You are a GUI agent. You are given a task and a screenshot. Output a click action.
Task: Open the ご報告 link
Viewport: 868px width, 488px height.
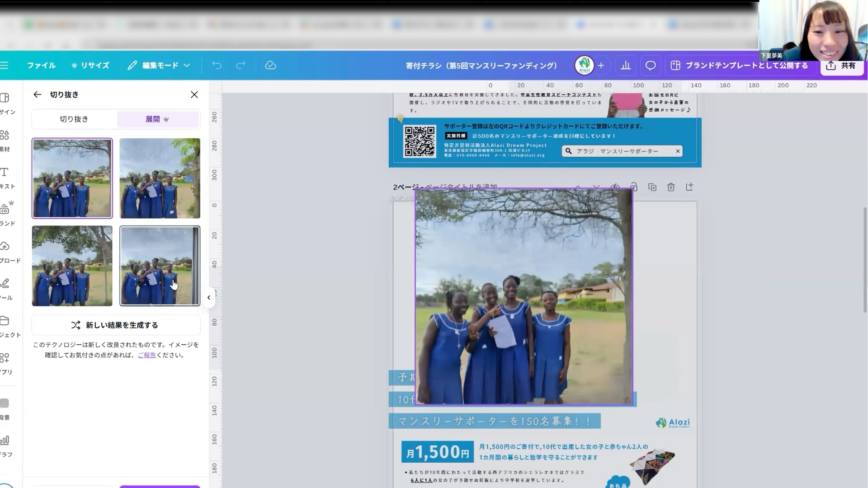click(x=146, y=355)
